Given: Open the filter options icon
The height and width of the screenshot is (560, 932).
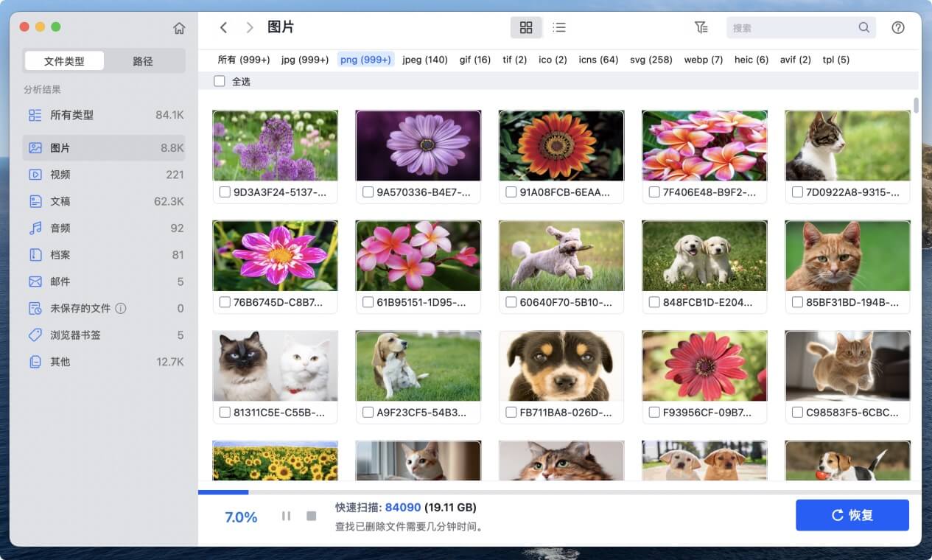Looking at the screenshot, I should pos(701,27).
